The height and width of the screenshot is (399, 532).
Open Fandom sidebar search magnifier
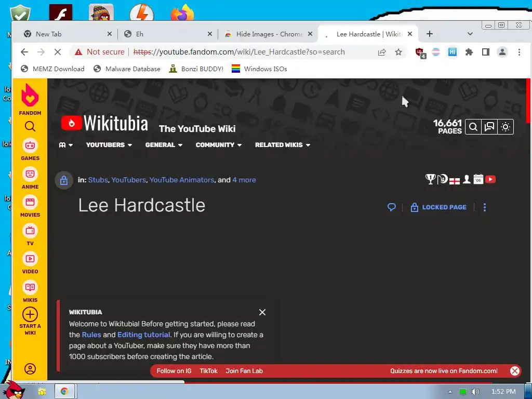[x=30, y=127]
